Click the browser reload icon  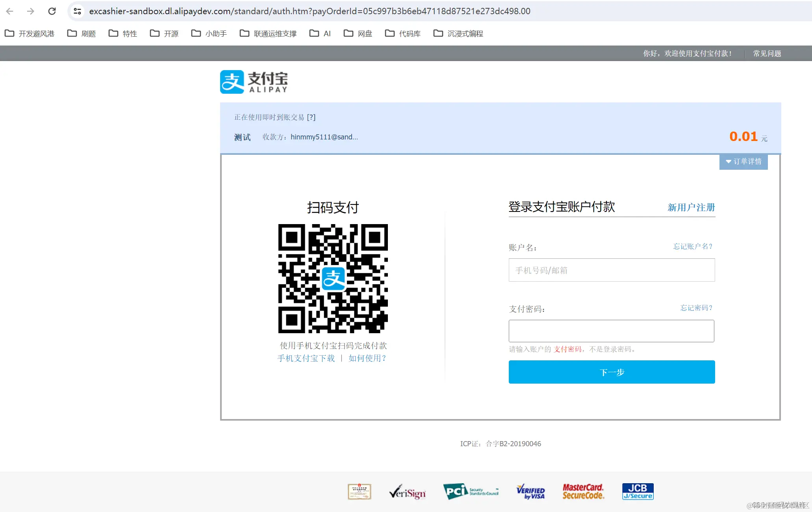(52, 11)
